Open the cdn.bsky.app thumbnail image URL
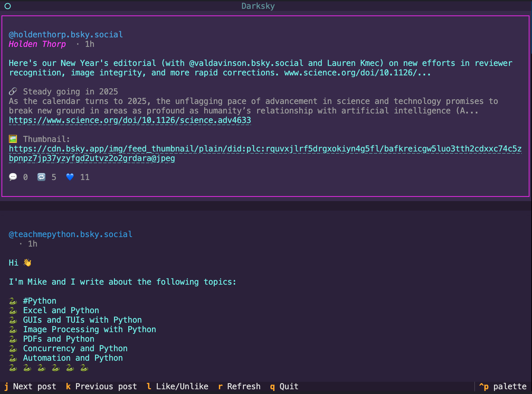This screenshot has width=532, height=394. pos(265,149)
